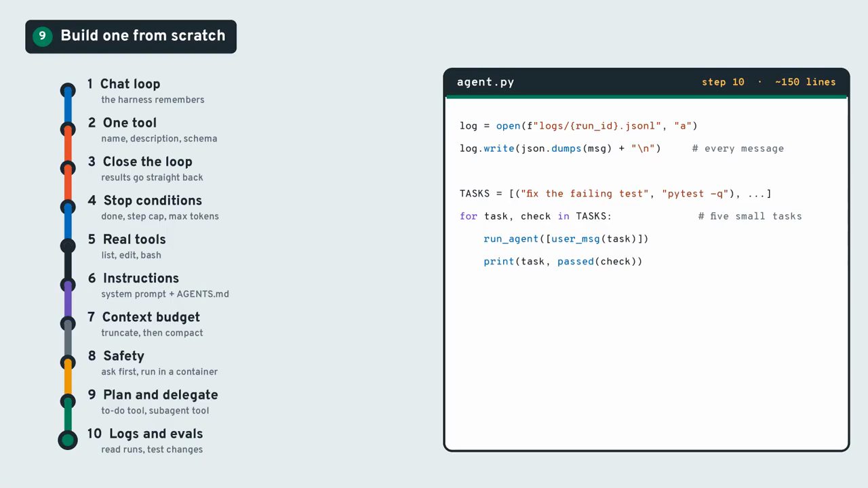This screenshot has height=488, width=868.
Task: Select the text "ask first, run in a container"
Action: pos(159,371)
